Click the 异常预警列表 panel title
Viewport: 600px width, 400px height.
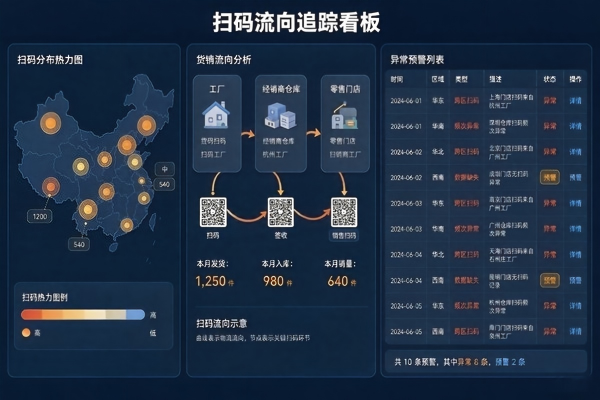click(417, 60)
